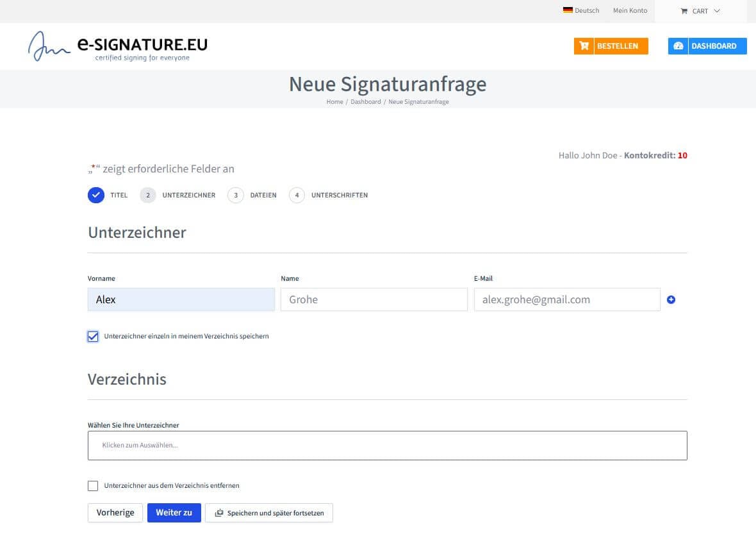756x534 pixels.
Task: Click the orange shopping cart icon beside Bestellen
Action: (584, 46)
